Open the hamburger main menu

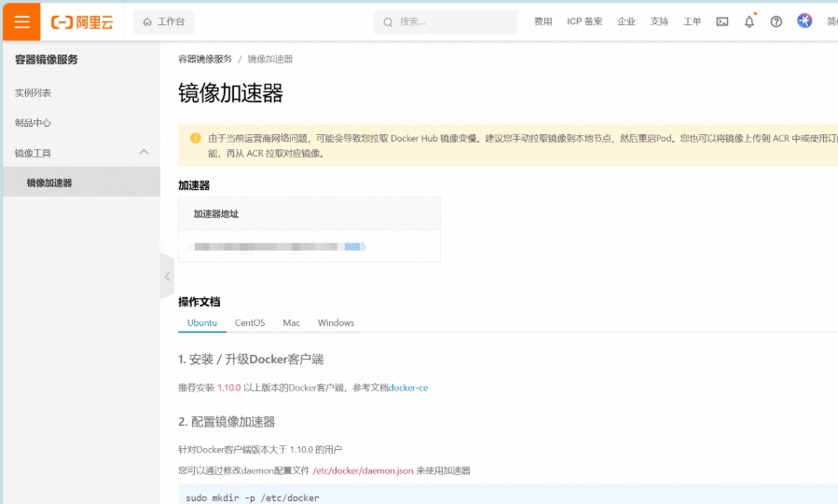pyautogui.click(x=21, y=21)
